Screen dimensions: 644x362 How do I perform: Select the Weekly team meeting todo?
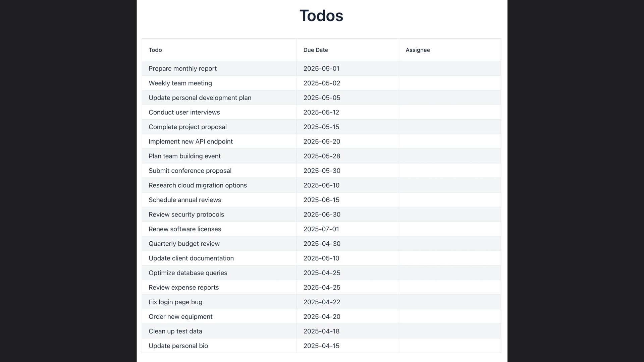[180, 83]
